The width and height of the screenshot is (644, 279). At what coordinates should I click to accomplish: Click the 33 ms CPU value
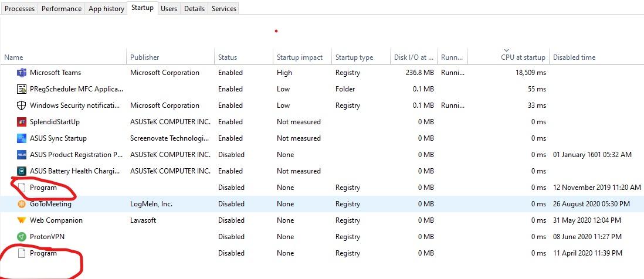pyautogui.click(x=537, y=106)
